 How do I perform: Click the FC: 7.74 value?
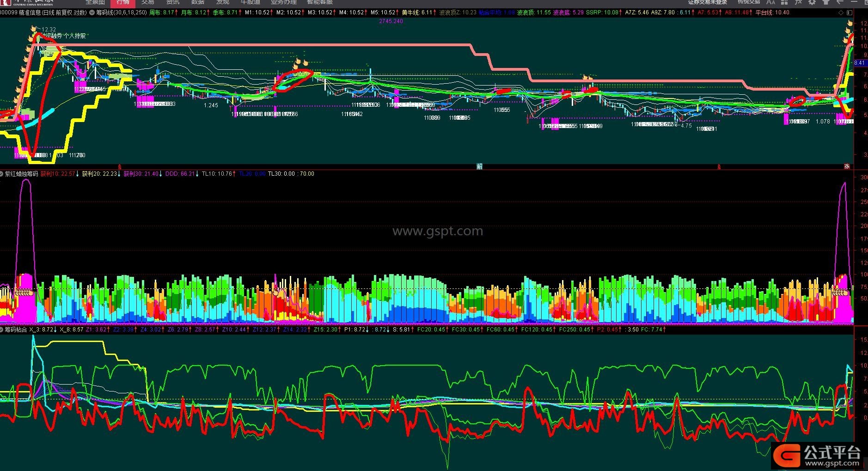(x=652, y=330)
